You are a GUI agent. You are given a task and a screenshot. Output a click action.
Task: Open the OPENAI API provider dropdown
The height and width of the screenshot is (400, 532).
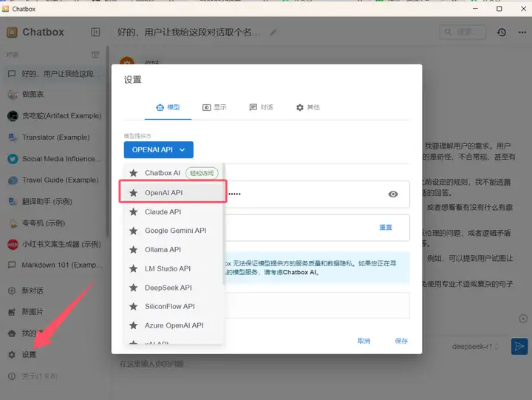click(x=158, y=150)
